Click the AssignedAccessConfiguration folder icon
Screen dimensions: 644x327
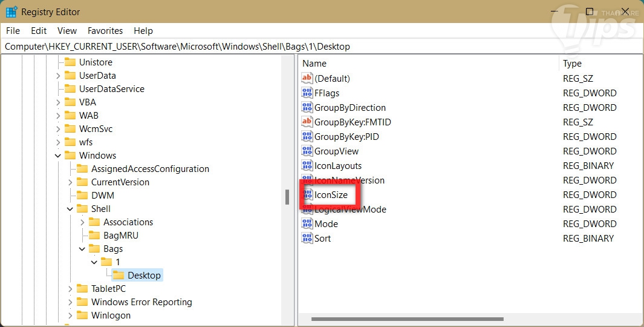point(83,168)
